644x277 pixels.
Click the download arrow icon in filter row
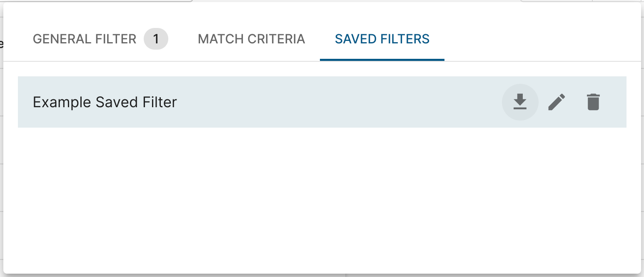[520, 102]
